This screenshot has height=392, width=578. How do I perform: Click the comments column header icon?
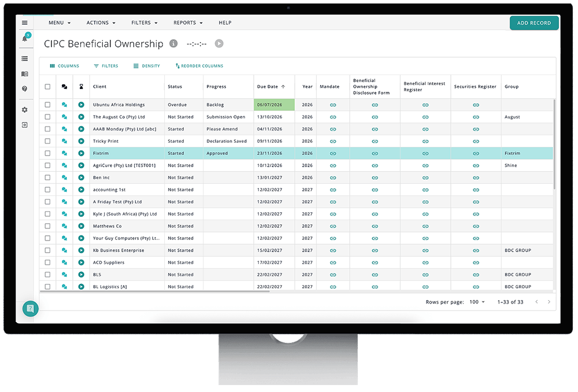65,87
